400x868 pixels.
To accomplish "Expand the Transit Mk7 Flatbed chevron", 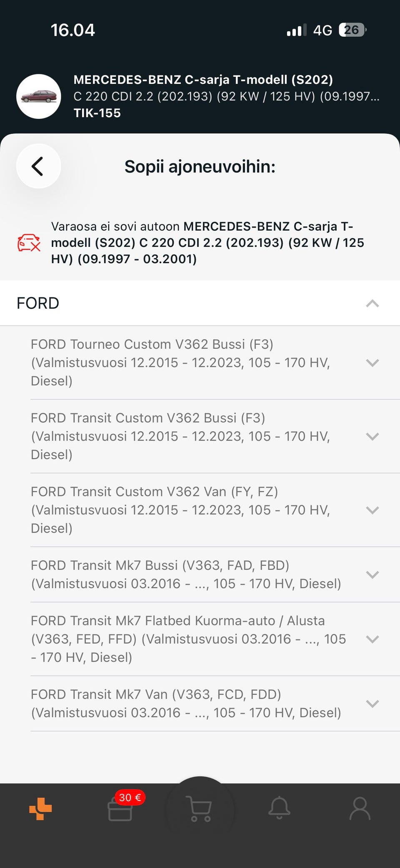I will pyautogui.click(x=372, y=639).
